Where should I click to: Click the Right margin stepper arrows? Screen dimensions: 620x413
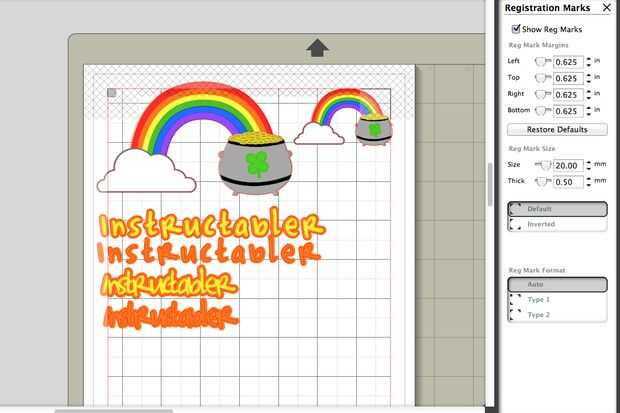click(588, 95)
